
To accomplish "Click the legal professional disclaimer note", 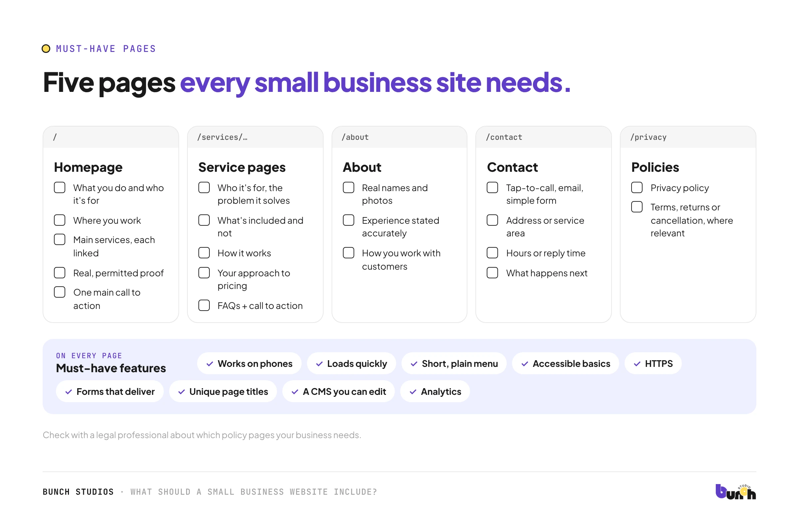I will coord(202,435).
